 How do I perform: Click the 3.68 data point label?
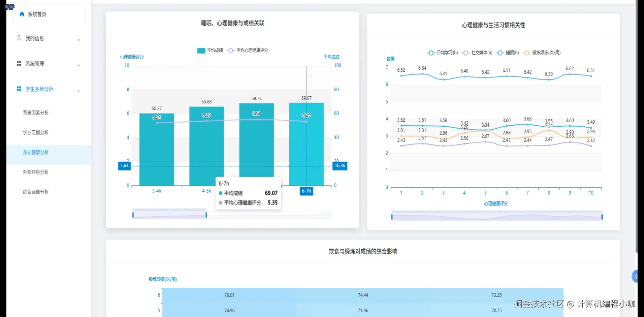(x=527, y=119)
